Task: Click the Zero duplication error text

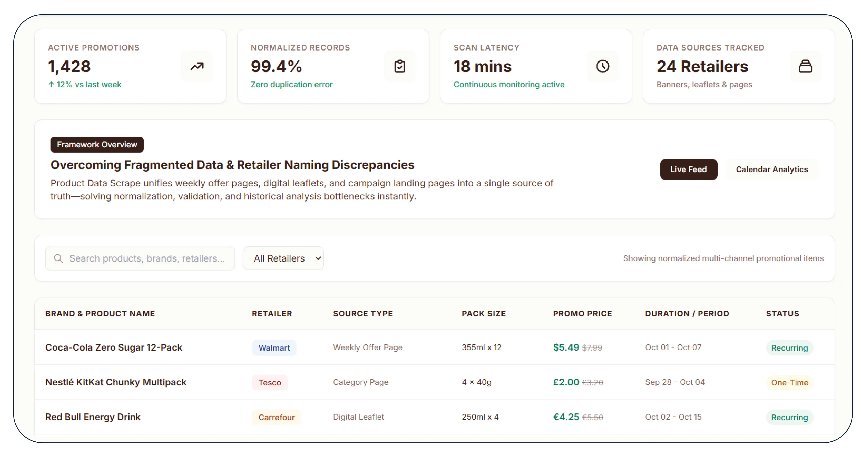Action: (291, 85)
